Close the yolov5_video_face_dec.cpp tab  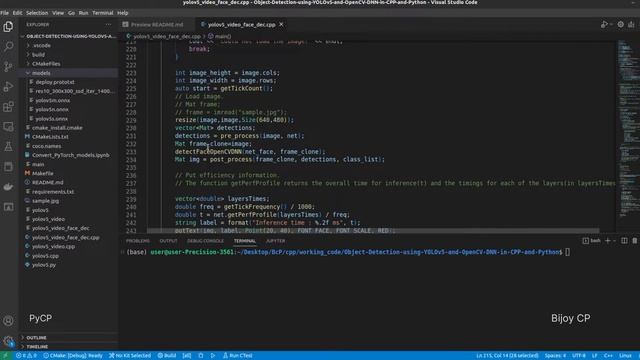click(281, 24)
